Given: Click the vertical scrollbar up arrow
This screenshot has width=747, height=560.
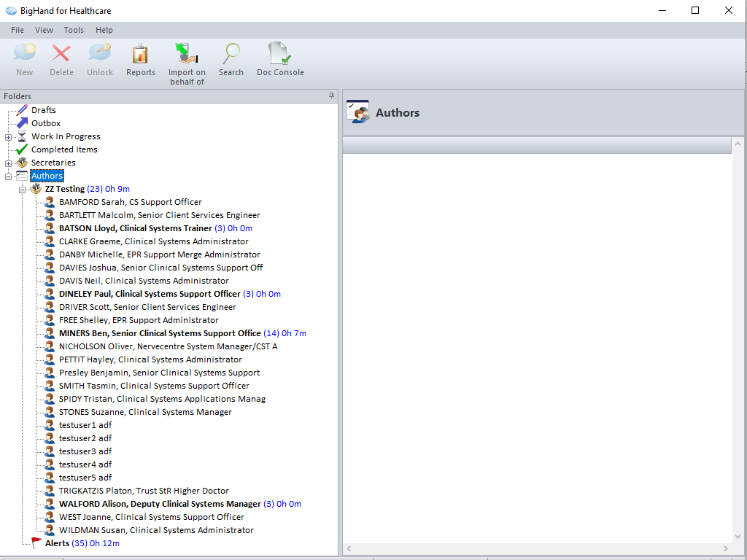Looking at the screenshot, I should (738, 144).
